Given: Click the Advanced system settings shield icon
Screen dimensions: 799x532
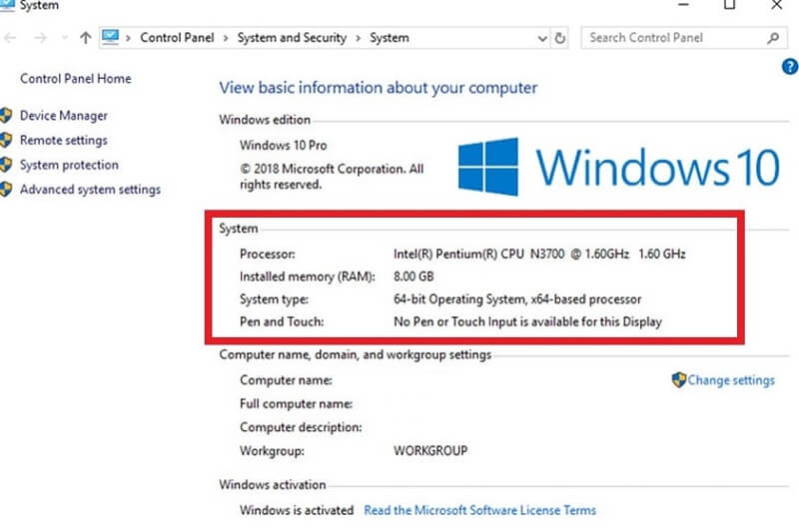Looking at the screenshot, I should tap(5, 190).
